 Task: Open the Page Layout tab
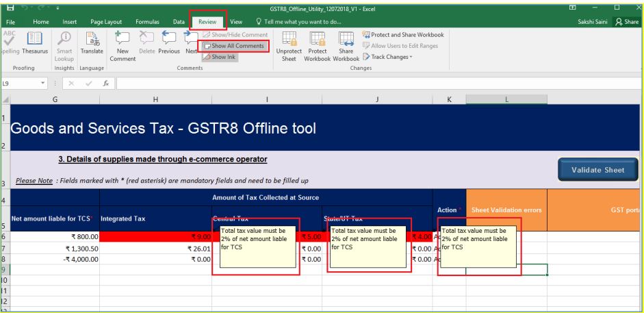pyautogui.click(x=106, y=22)
